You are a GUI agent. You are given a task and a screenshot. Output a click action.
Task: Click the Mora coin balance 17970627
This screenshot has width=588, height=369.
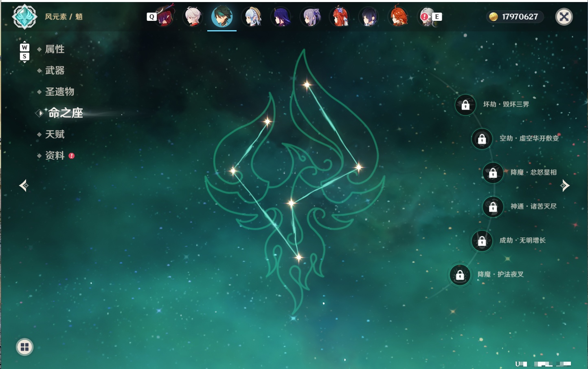pyautogui.click(x=515, y=17)
